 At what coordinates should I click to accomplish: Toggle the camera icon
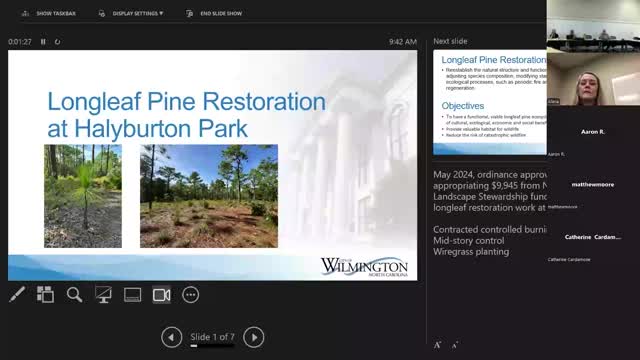click(x=162, y=295)
